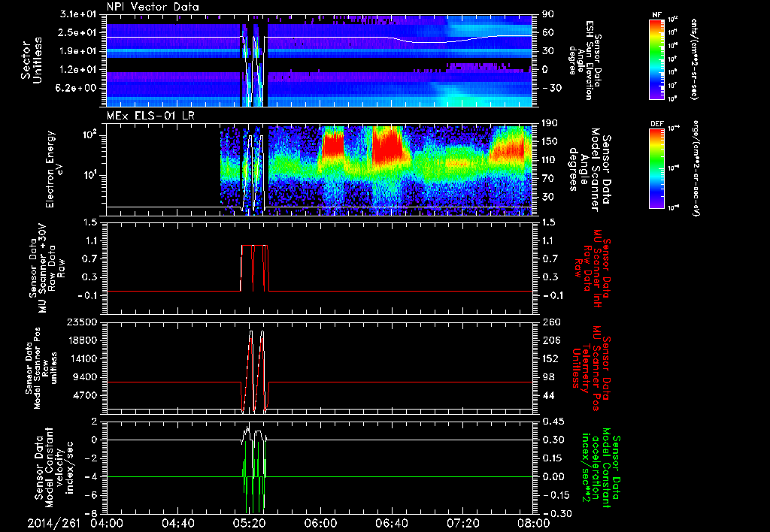770x532 pixels.
Task: Click the "06:40" time tick label
Action: click(x=391, y=523)
